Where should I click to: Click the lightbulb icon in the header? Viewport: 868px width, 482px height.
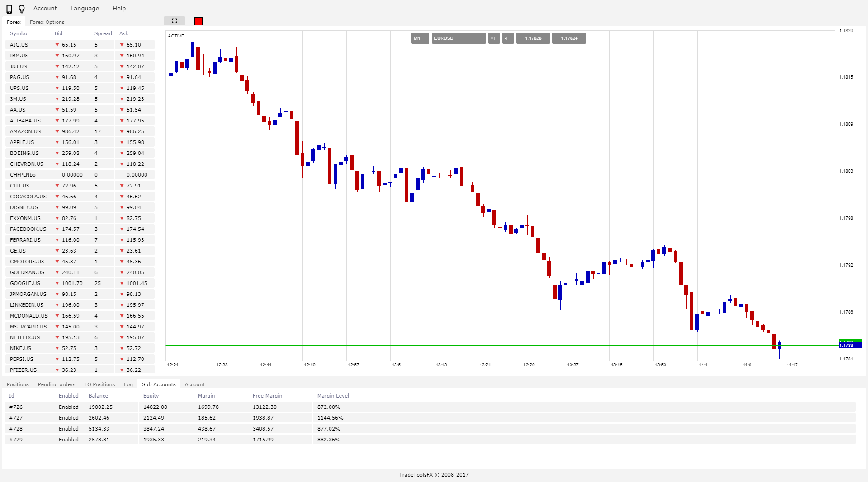pyautogui.click(x=22, y=8)
